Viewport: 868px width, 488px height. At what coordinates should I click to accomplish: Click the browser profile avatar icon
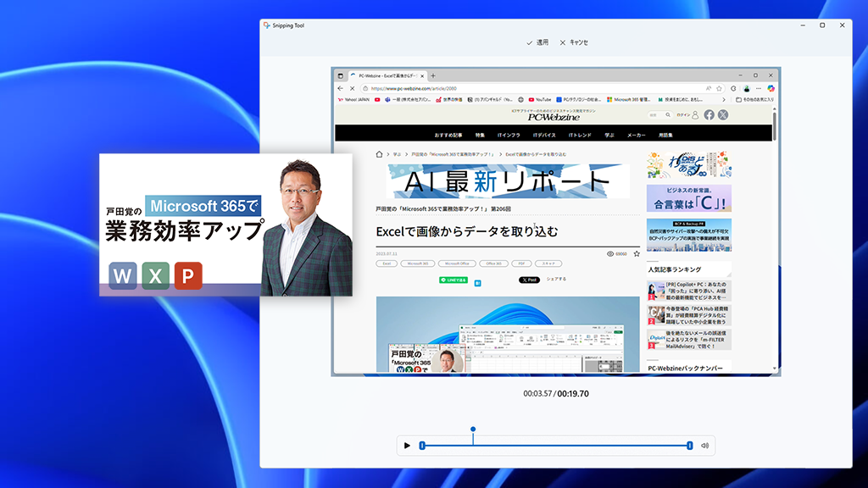[x=746, y=88]
